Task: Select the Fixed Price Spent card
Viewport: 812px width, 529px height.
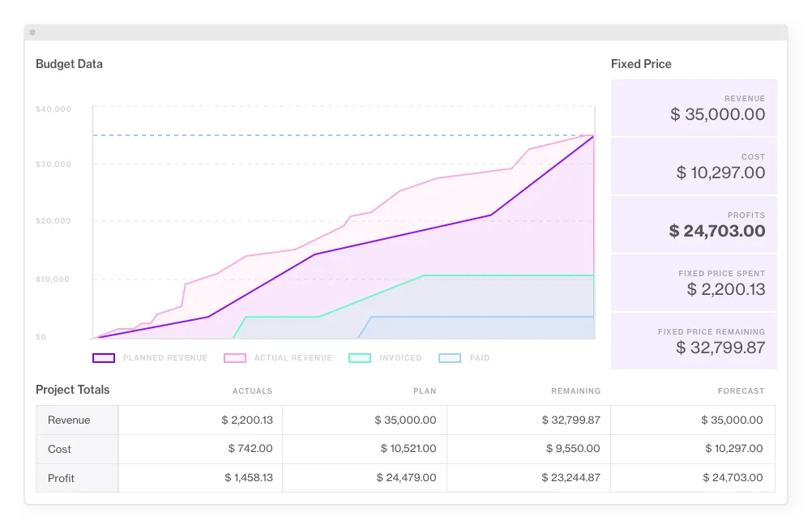Action: pos(694,283)
